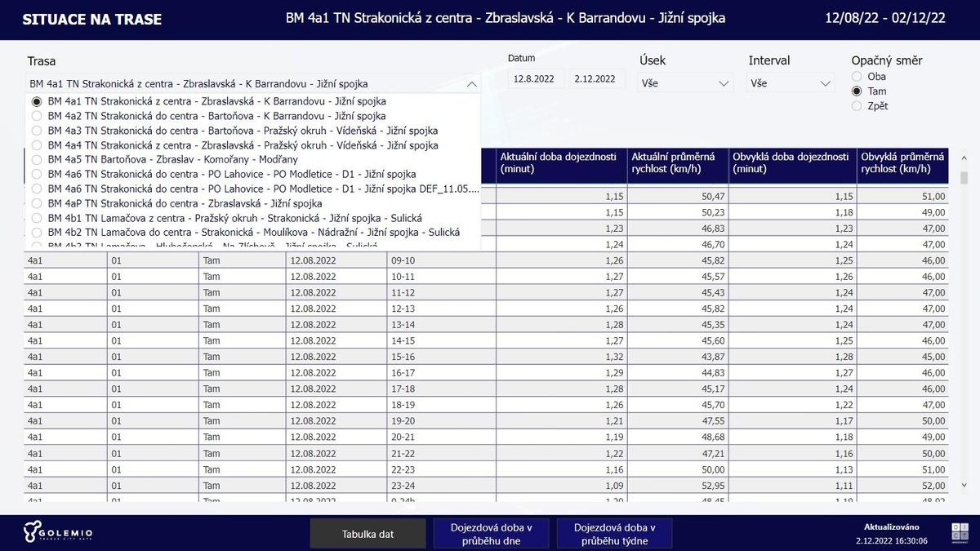Screen dimensions: 980x551
Task: Open the Úsek dropdown
Action: point(686,83)
